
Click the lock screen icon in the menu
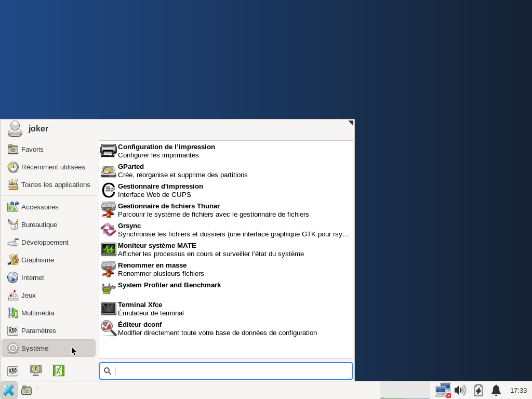(36, 370)
